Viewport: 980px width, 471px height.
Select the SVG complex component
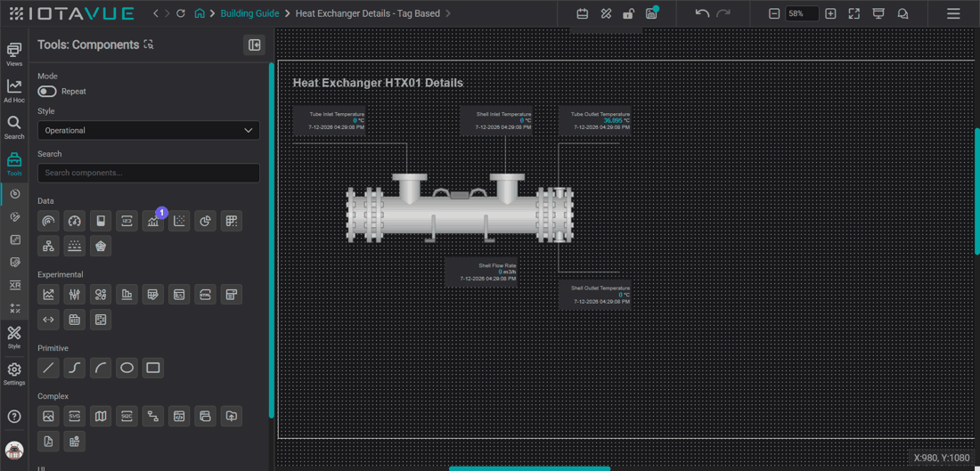74,416
